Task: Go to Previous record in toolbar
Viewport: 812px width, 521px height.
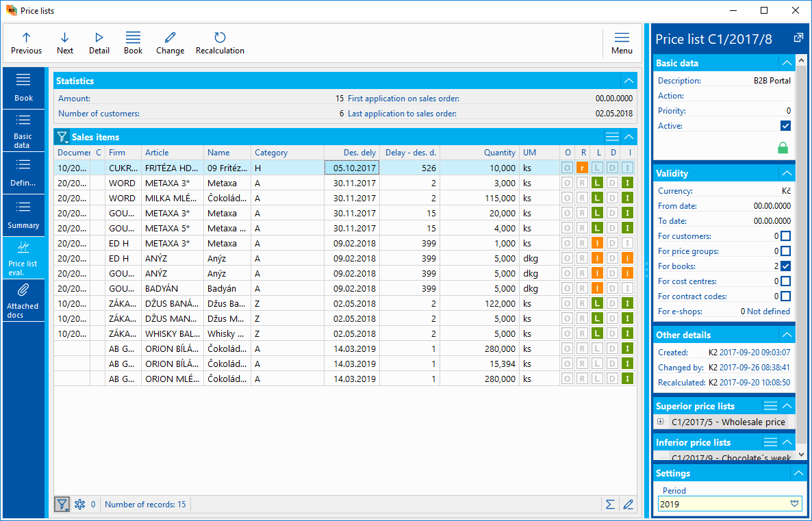Action: click(x=27, y=43)
